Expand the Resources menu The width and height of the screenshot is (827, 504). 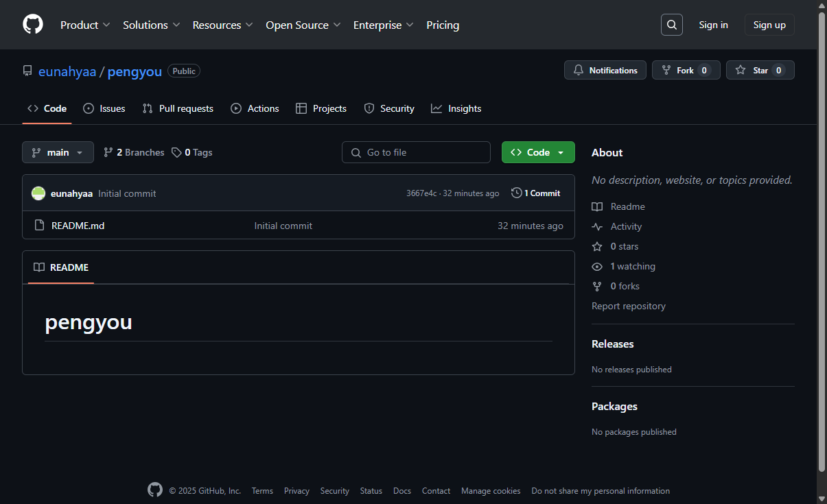[x=222, y=25]
